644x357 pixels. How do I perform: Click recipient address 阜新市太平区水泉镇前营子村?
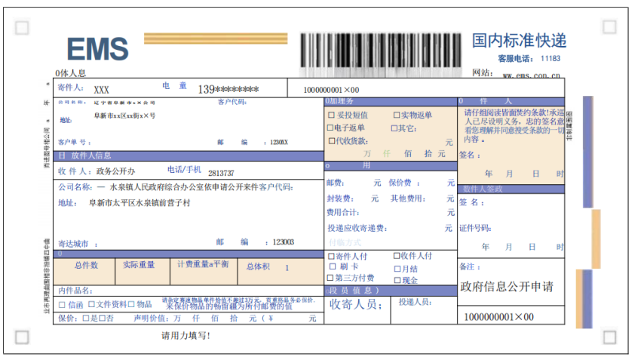[140, 203]
